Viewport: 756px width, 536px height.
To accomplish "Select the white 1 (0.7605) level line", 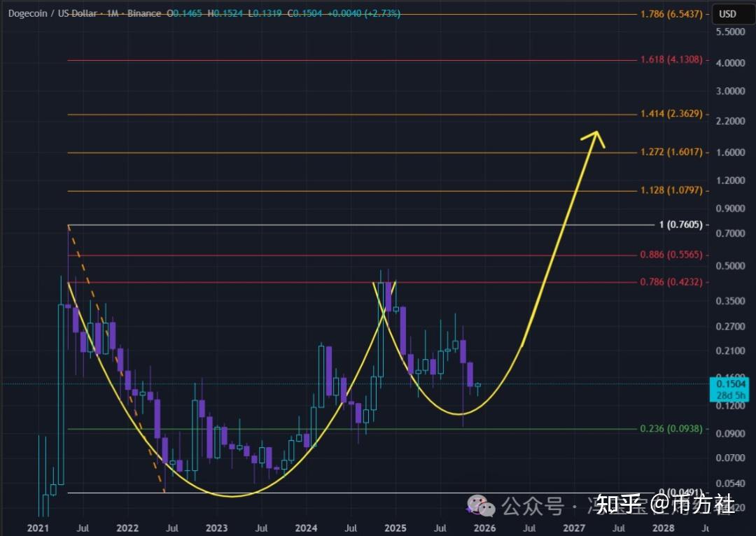I will click(350, 225).
